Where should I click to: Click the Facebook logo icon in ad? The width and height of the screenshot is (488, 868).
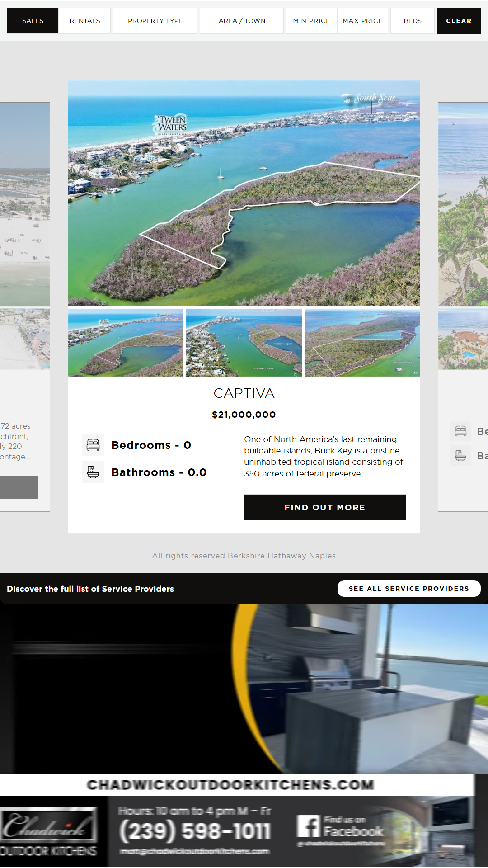coord(308,826)
